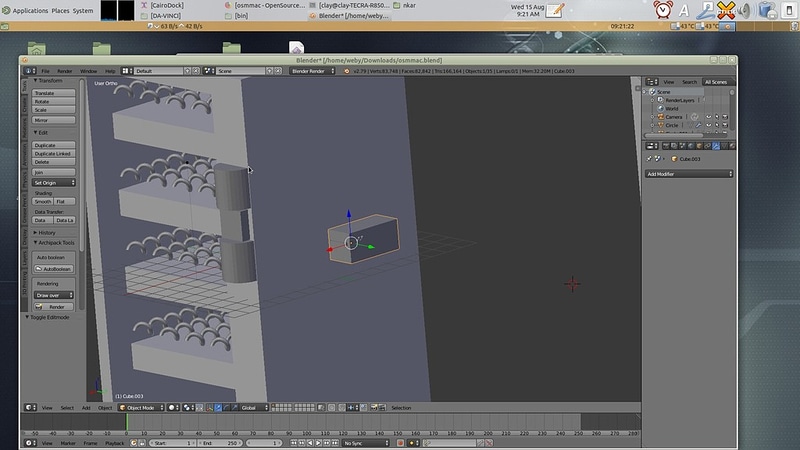Image resolution: width=800 pixels, height=450 pixels.
Task: Expand the Camera row in outliner
Action: pyautogui.click(x=653, y=117)
